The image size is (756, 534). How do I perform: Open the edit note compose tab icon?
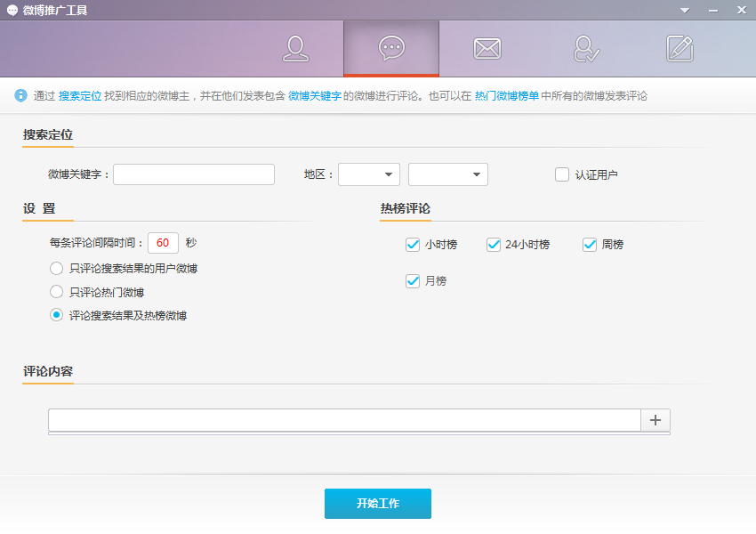(x=680, y=49)
